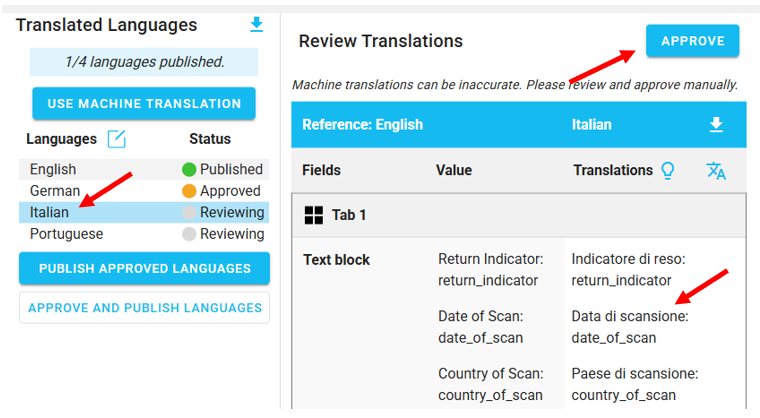The width and height of the screenshot is (760, 418).
Task: Edit the 'Data di scansione' translation text
Action: coord(629,327)
